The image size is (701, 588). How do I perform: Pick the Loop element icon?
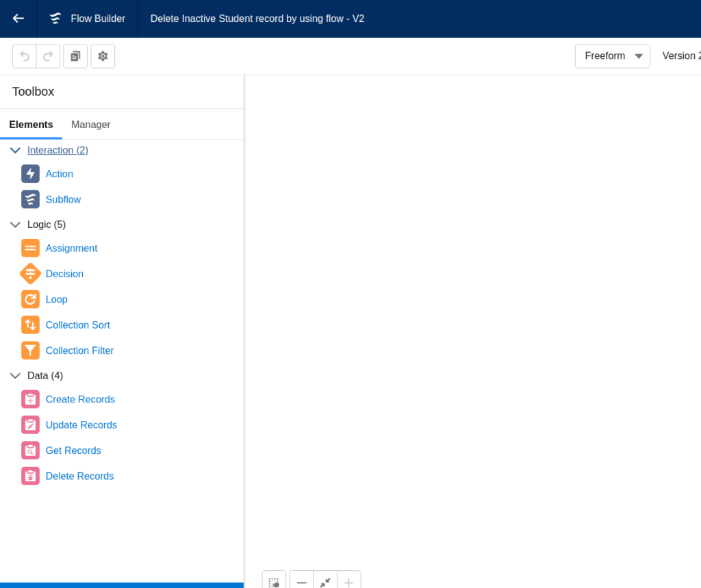point(30,299)
